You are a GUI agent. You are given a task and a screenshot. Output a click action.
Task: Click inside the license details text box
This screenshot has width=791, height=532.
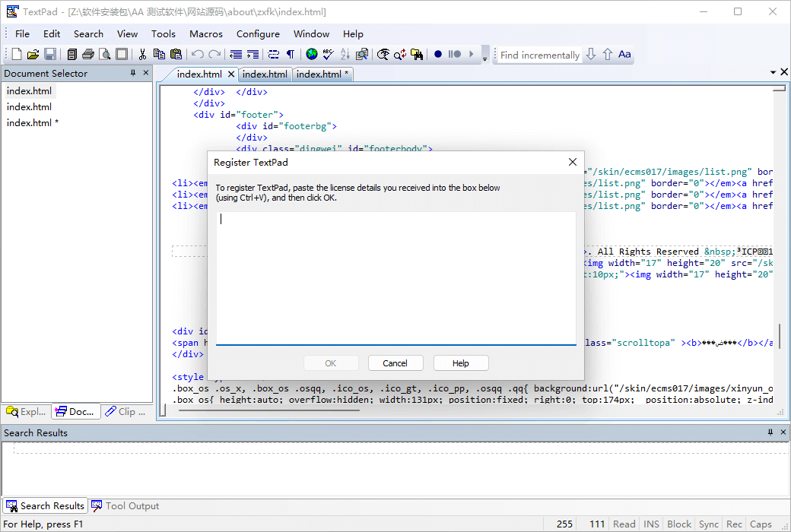396,278
